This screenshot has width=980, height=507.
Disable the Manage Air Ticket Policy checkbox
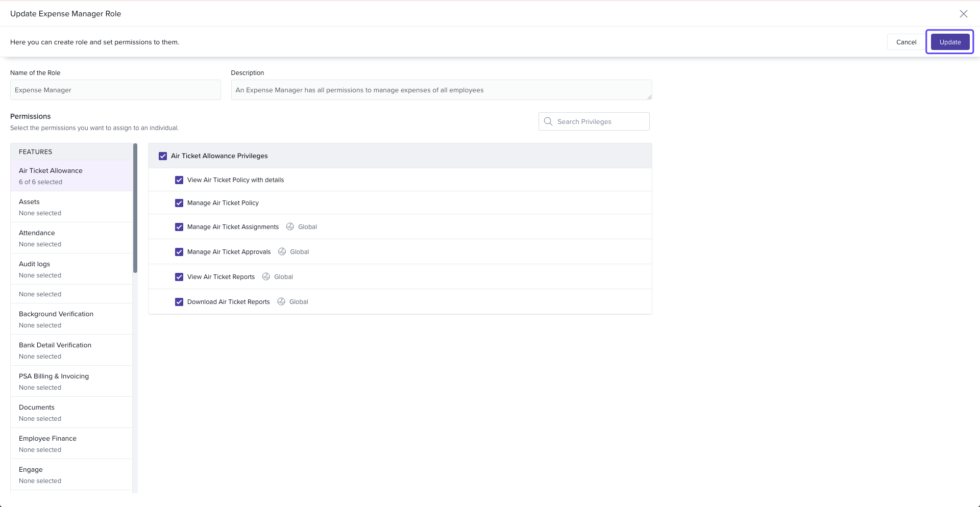pyautogui.click(x=179, y=203)
